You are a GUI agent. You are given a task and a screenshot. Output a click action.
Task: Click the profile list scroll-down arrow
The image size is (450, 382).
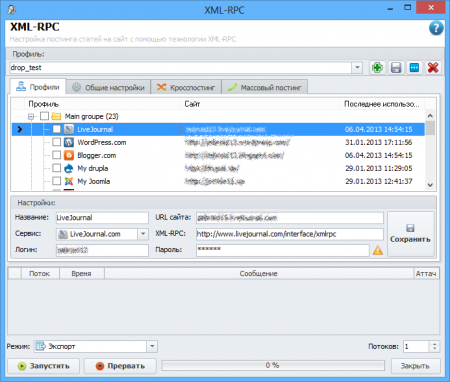coord(430,185)
